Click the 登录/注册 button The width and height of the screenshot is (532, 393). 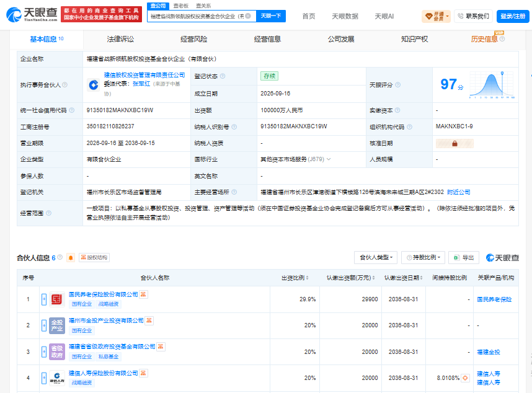(x=513, y=16)
